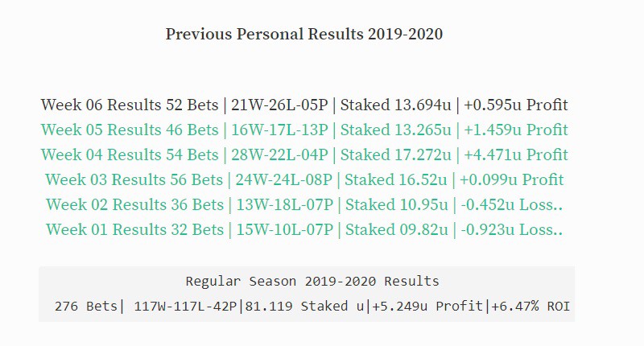This screenshot has height=346, width=644.
Task: Select the Staked 17.272u text in Week 04
Action: (395, 155)
